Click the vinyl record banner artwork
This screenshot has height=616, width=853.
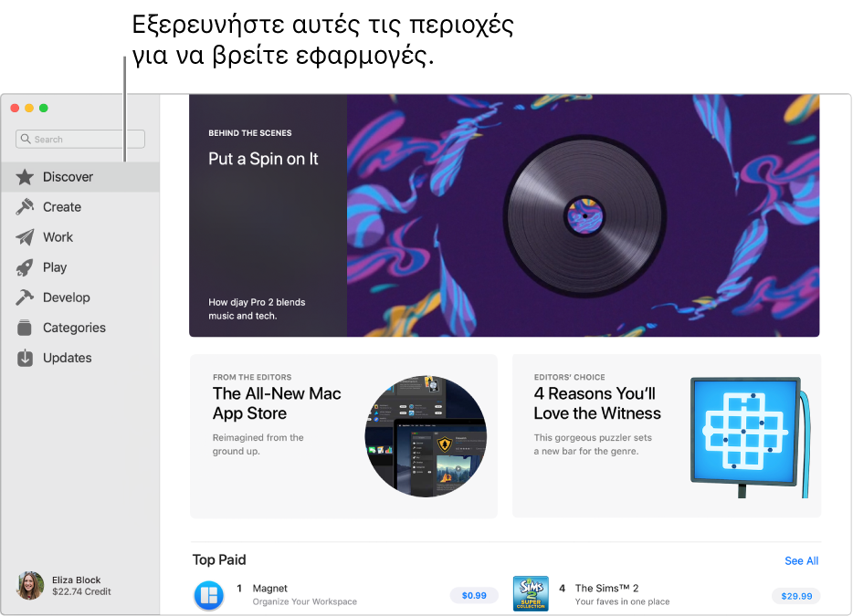[x=584, y=215]
